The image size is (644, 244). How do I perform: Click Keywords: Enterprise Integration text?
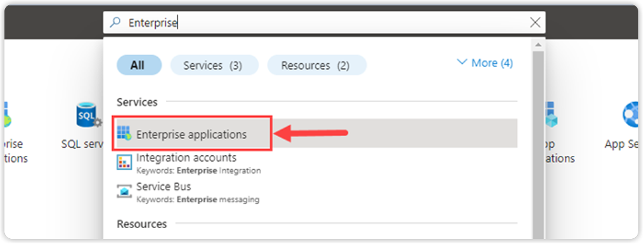point(198,170)
